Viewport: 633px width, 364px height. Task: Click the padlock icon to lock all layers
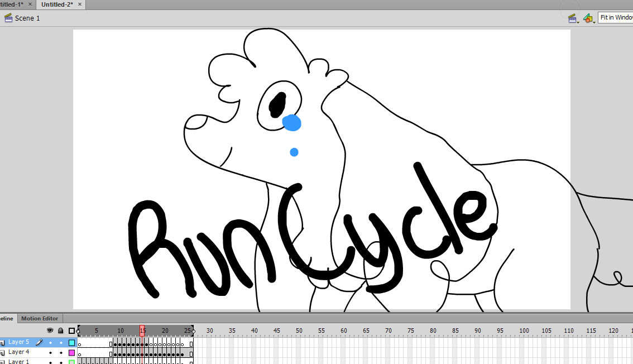coord(60,331)
